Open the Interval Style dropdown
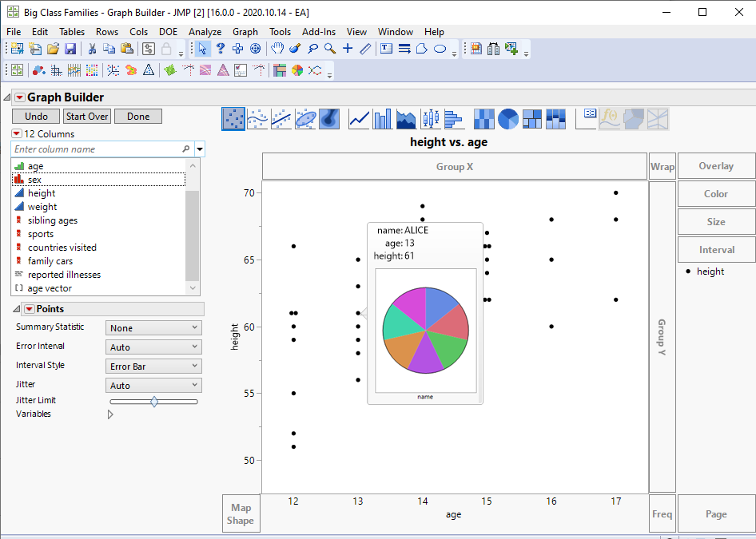 pos(153,367)
